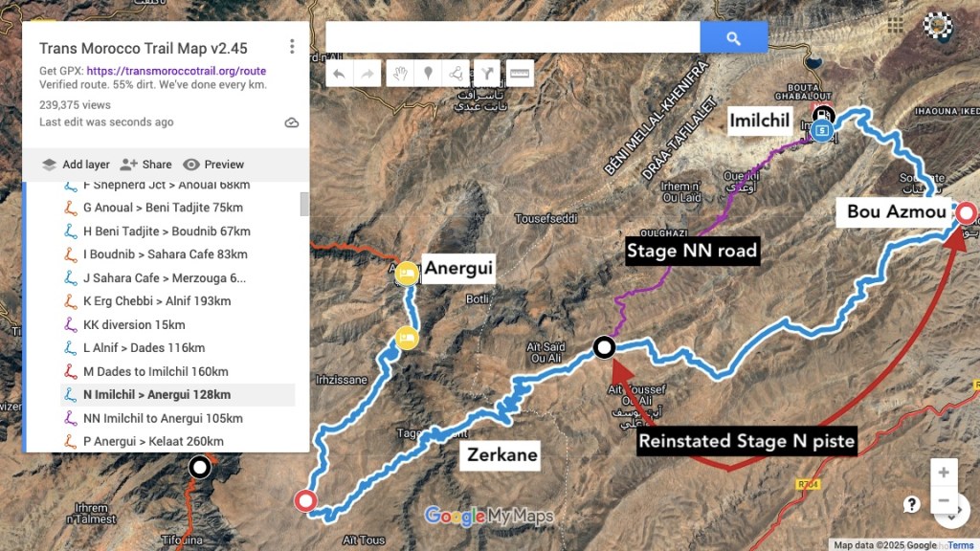Select the redo arrow in the map toolbar
This screenshot has height=551, width=980.
[x=369, y=73]
